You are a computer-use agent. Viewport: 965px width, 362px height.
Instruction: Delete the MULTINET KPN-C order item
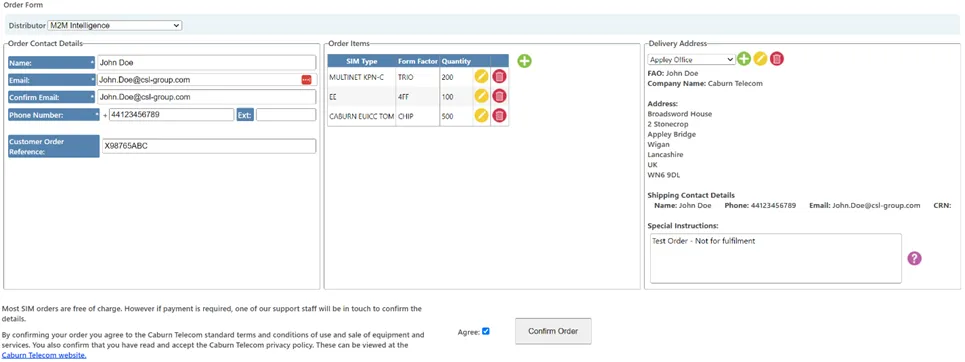[x=500, y=77]
